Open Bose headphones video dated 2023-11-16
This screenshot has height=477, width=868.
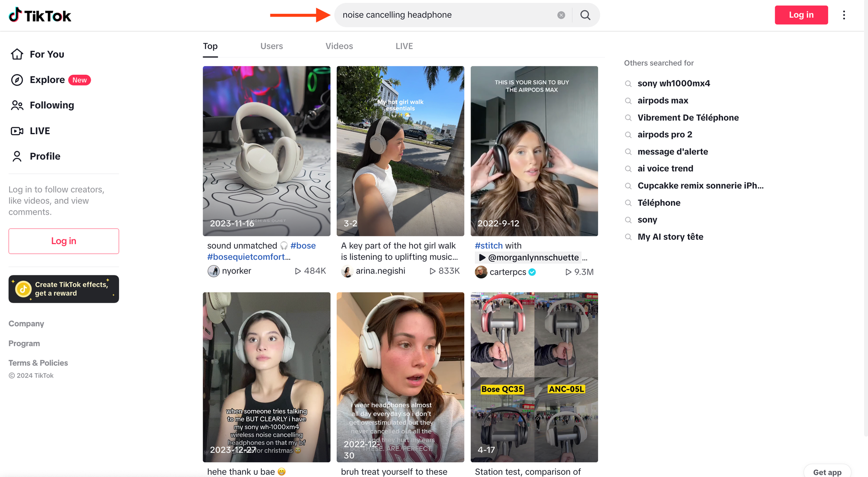point(266,151)
